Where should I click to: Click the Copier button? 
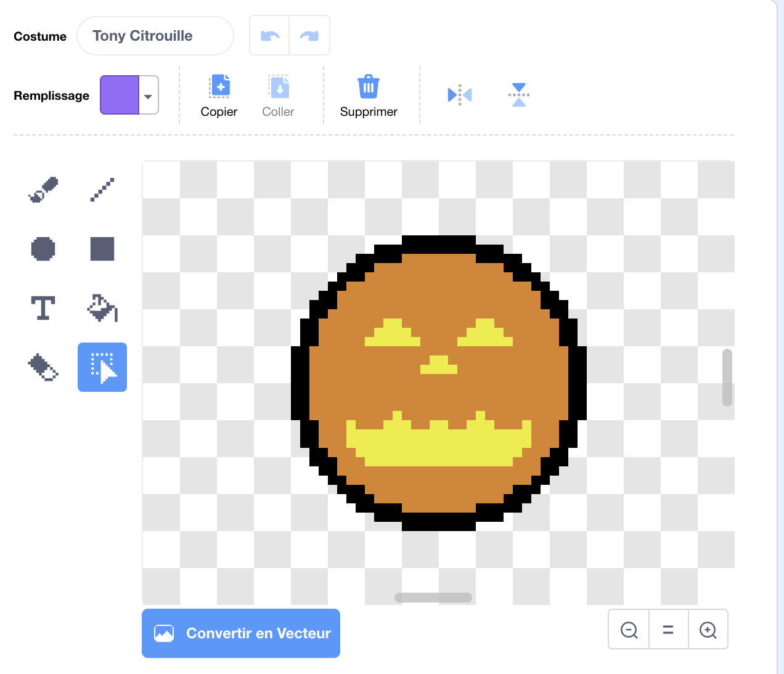click(219, 95)
